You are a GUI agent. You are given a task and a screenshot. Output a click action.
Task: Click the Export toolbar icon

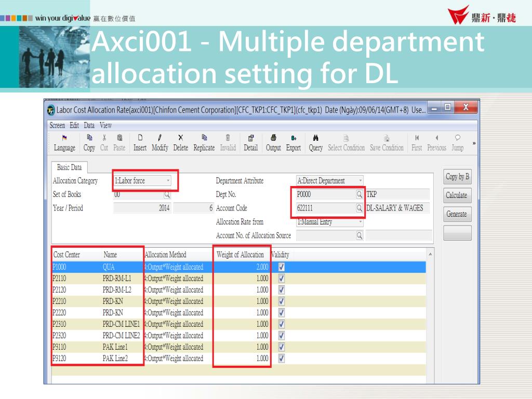[x=294, y=138]
